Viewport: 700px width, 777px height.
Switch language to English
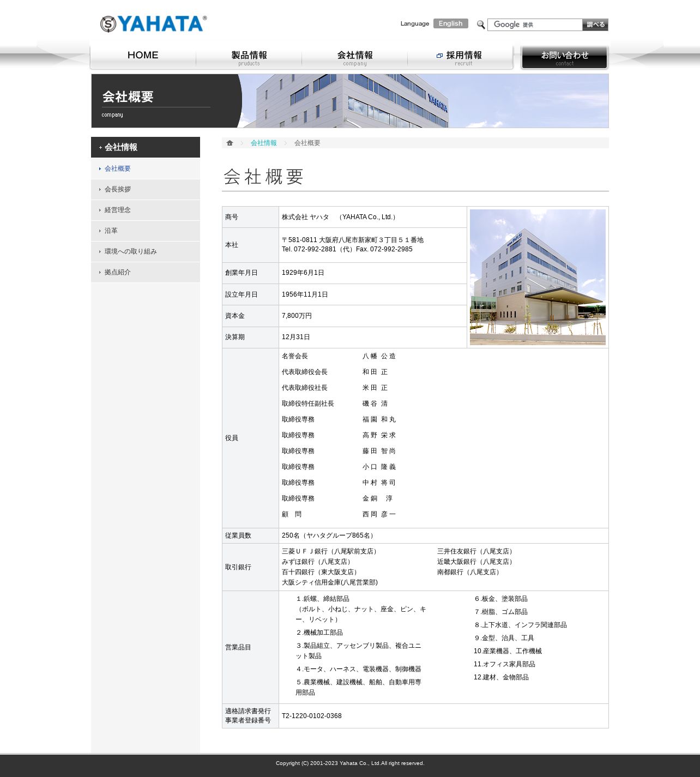click(x=451, y=23)
